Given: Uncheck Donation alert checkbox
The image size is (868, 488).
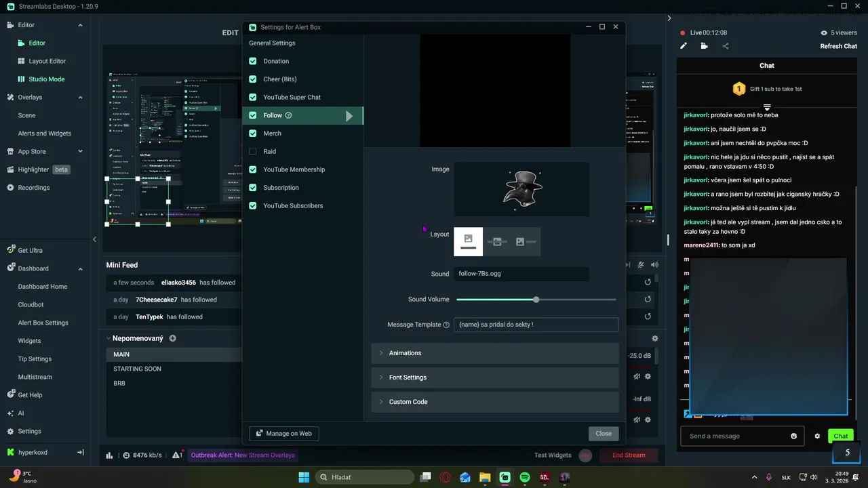Looking at the screenshot, I should tap(253, 61).
